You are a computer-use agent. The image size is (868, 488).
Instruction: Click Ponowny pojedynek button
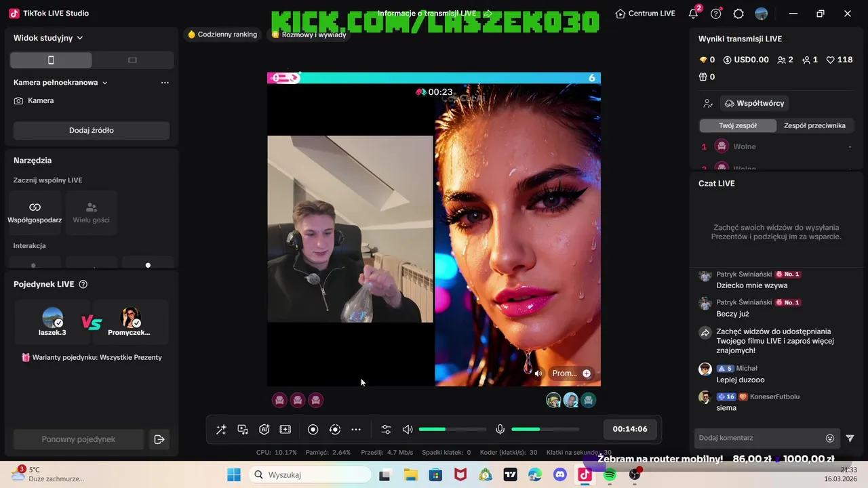[x=79, y=439]
